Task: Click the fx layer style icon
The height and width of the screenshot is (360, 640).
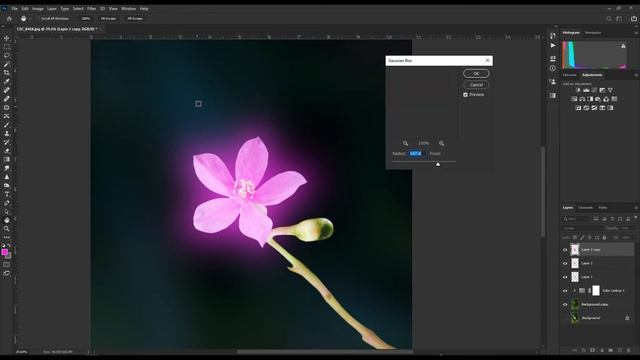Action: 584,350
